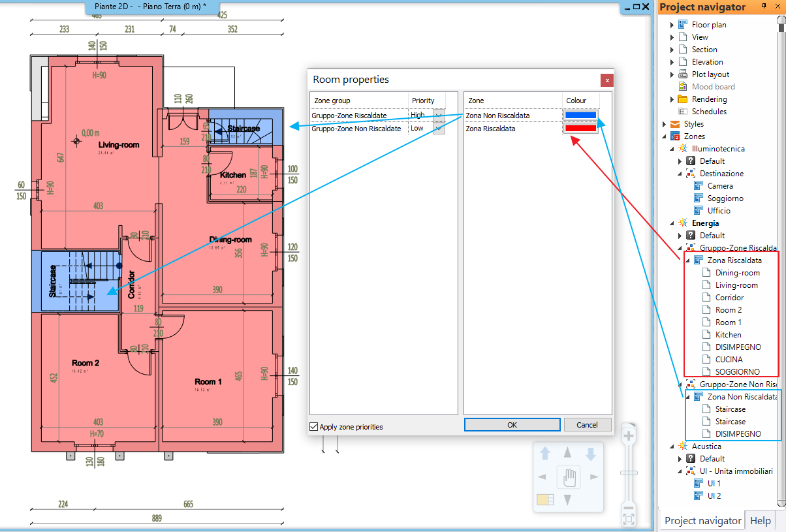786x532 pixels.
Task: Toggle the Apply zone priorities checkbox
Action: (x=314, y=427)
